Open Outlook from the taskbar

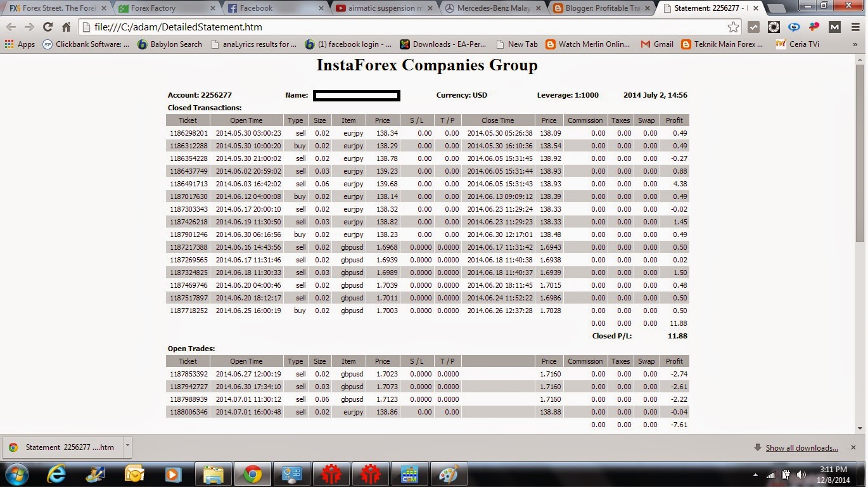134,474
